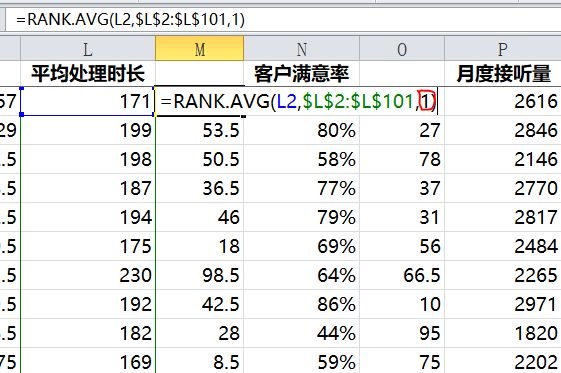Select cell with value 187

[x=88, y=188]
